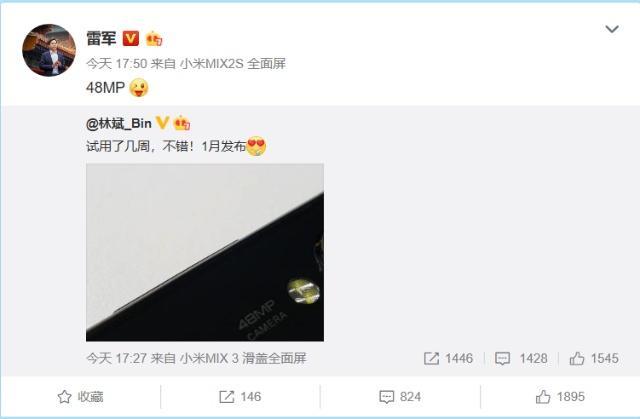The height and width of the screenshot is (419, 640).
Task: Open the @林斌_Bin profile link
Action: 119,123
